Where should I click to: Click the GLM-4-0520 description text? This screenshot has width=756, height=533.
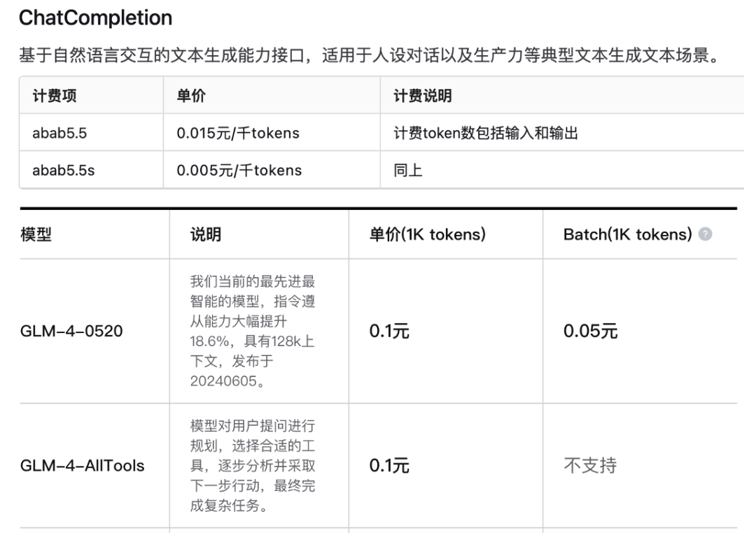pos(253,332)
